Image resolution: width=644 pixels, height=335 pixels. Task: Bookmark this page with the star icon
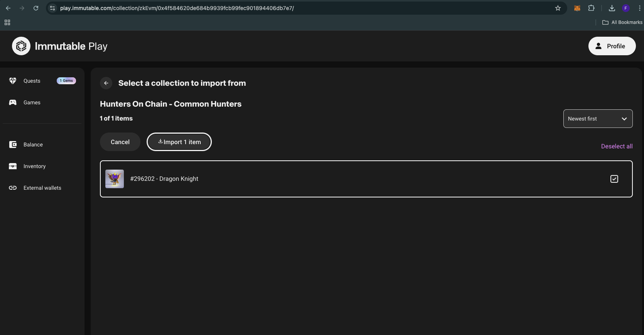coord(558,8)
